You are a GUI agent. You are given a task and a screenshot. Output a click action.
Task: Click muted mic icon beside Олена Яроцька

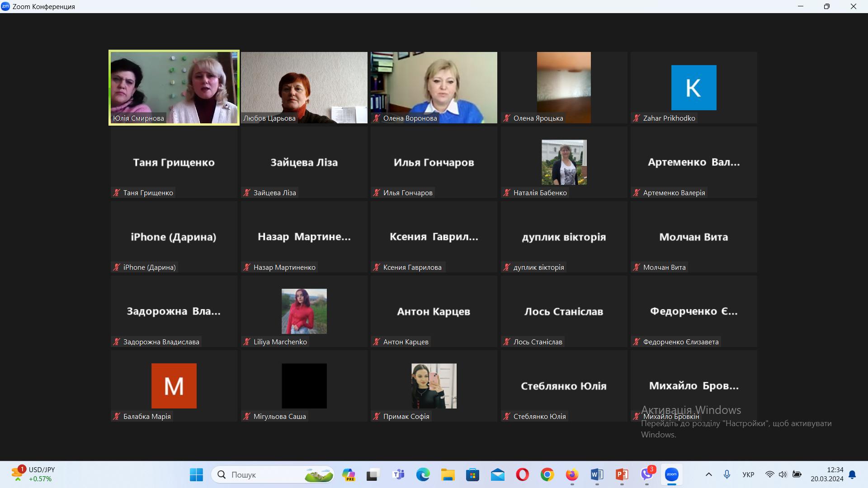(x=507, y=118)
